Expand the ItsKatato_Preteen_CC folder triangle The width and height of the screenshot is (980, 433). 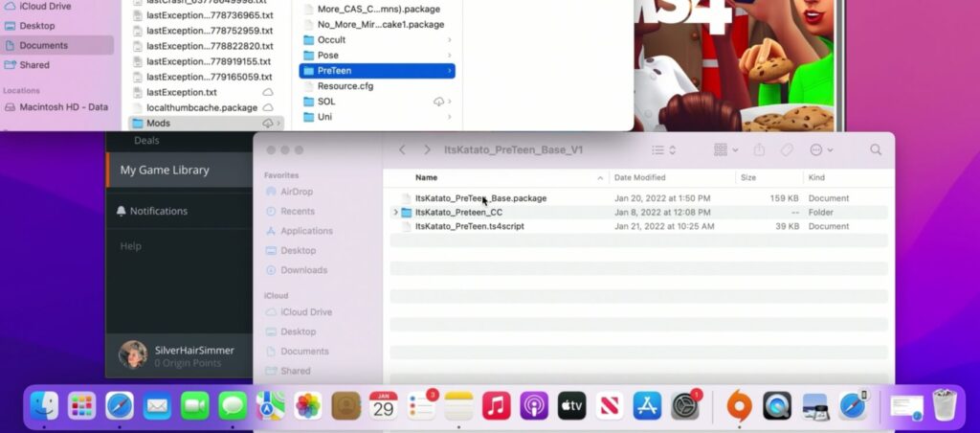point(395,212)
